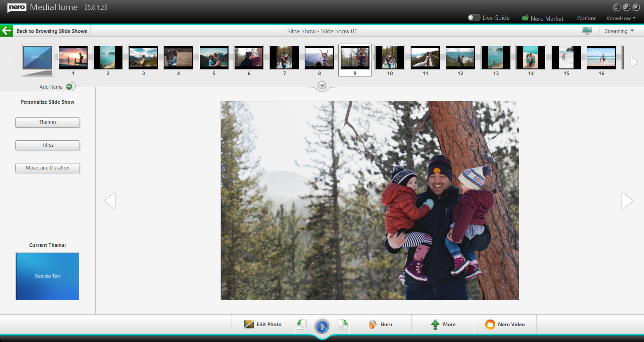Open Edit Photo tool
Viewport: 644px width, 342px height.
click(263, 324)
